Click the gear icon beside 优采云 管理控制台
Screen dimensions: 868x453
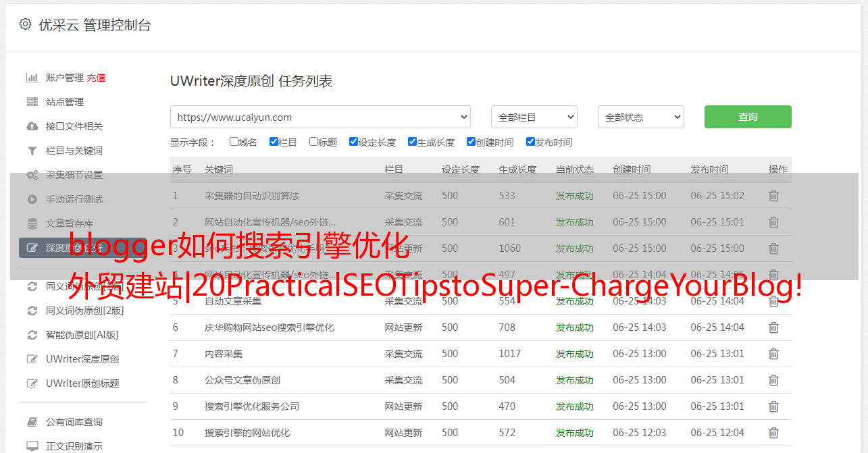[25, 24]
